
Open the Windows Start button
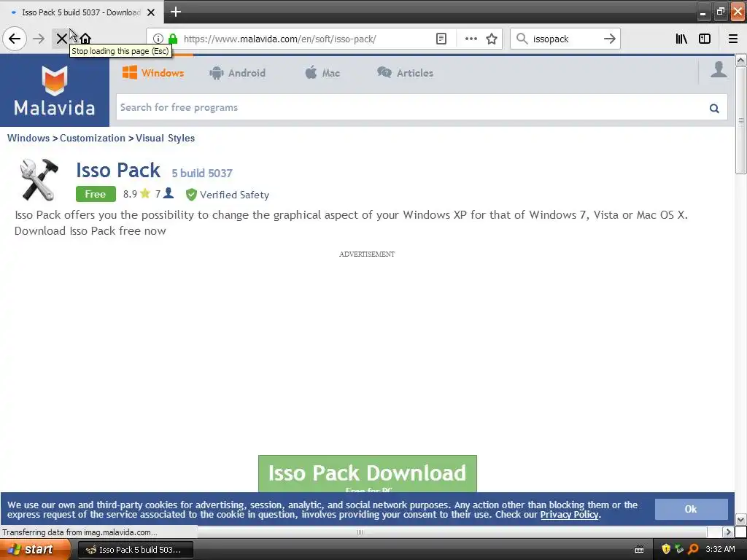(34, 550)
